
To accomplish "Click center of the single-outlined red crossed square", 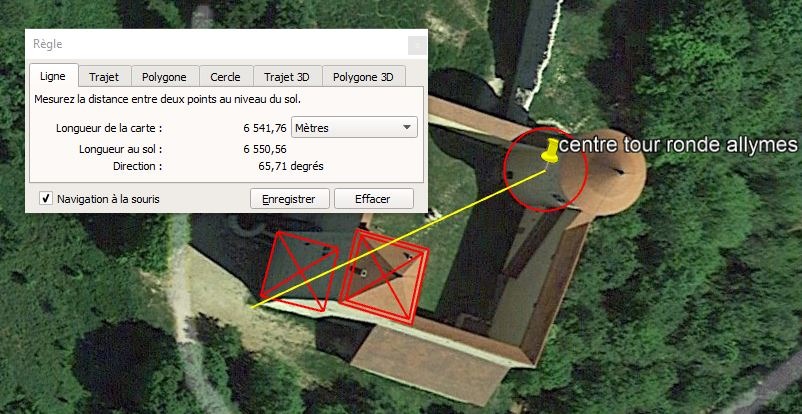I will point(300,271).
